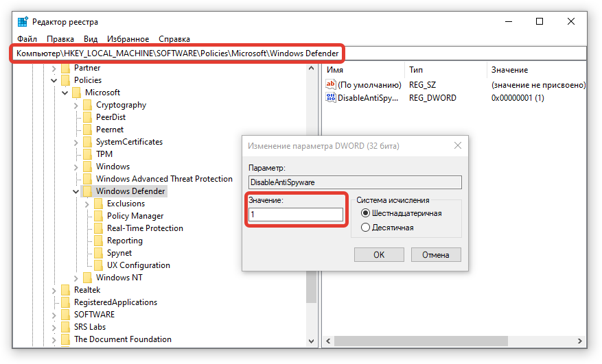602x364 pixels.
Task: Expand the SystemCertificates tree node
Action: coord(76,142)
